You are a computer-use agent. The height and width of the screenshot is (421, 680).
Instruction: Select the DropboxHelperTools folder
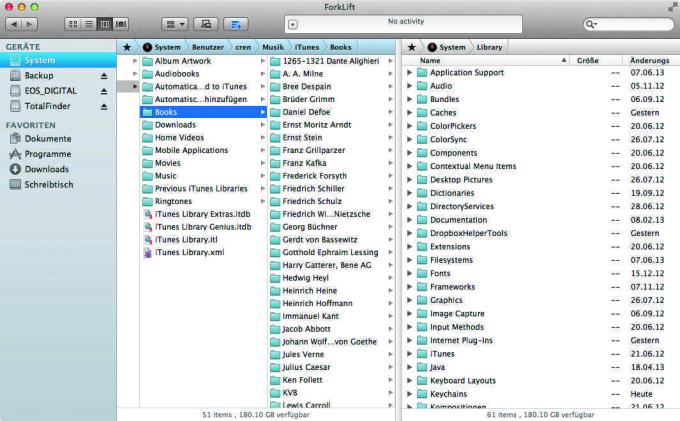(x=462, y=233)
